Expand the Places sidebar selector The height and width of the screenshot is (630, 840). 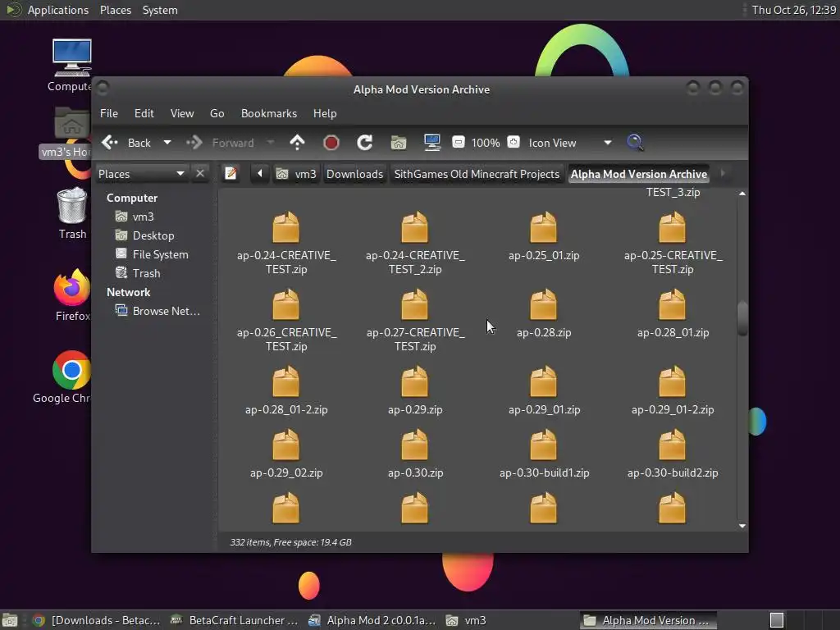pos(180,174)
